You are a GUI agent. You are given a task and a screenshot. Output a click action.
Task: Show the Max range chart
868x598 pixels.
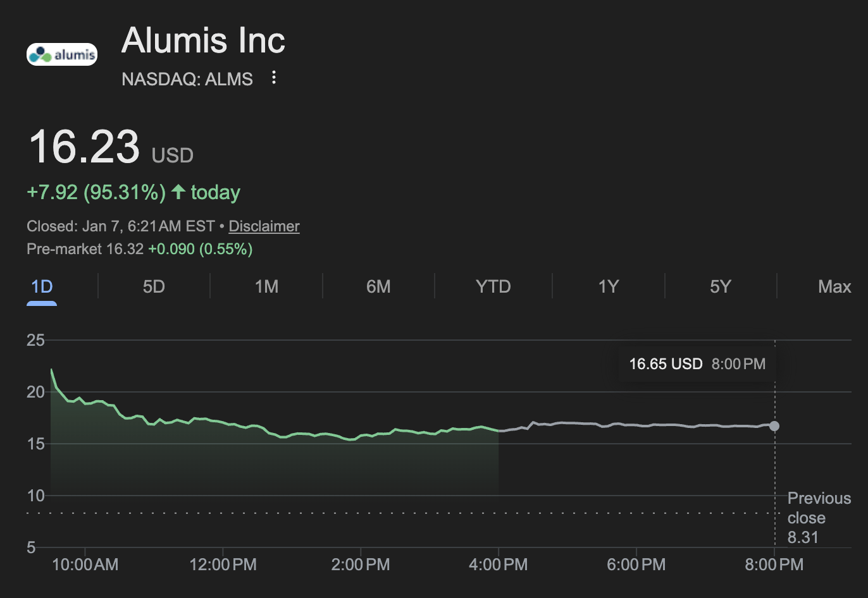(834, 287)
